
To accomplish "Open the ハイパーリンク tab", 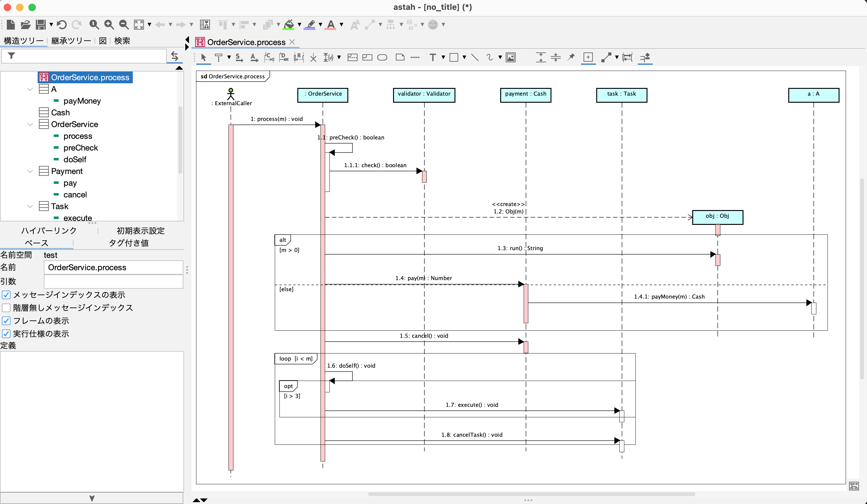I will [49, 230].
